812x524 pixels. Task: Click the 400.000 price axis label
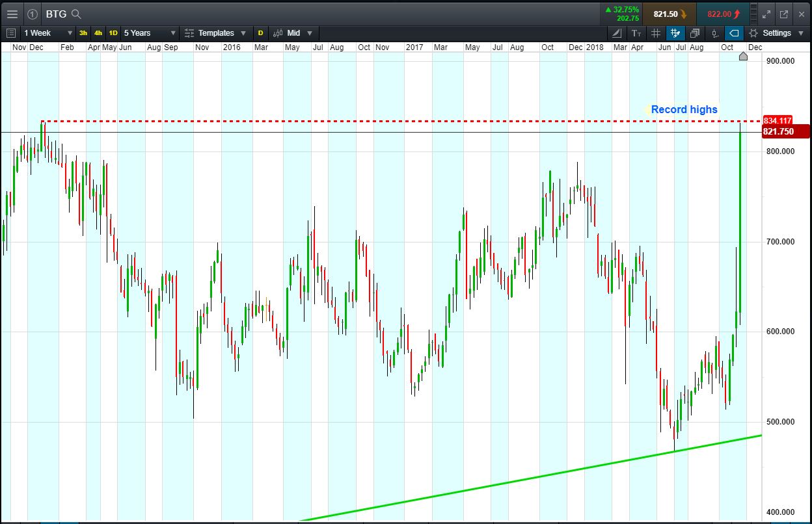[x=780, y=512]
